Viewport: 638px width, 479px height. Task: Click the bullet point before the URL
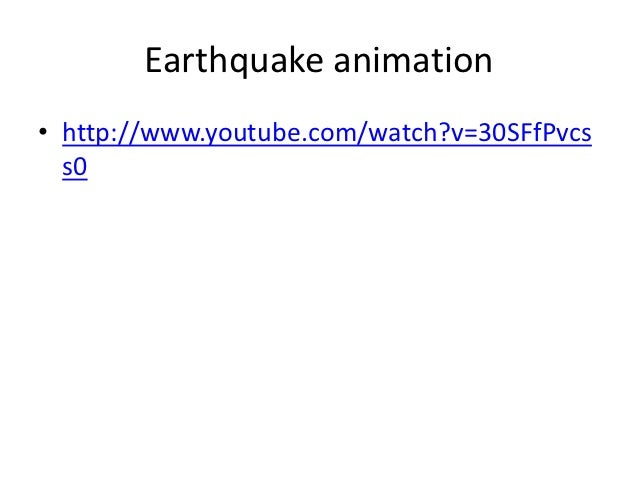[x=43, y=131]
